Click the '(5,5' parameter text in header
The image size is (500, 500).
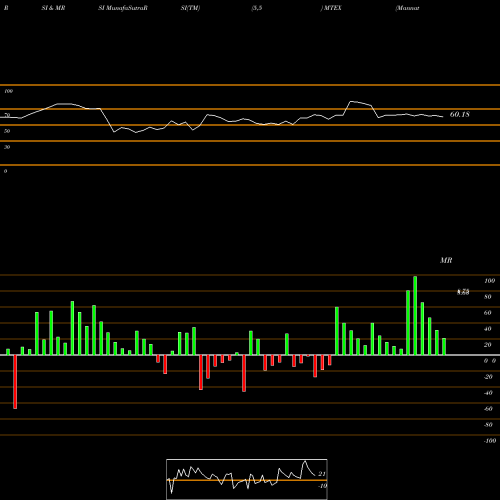[257, 8]
